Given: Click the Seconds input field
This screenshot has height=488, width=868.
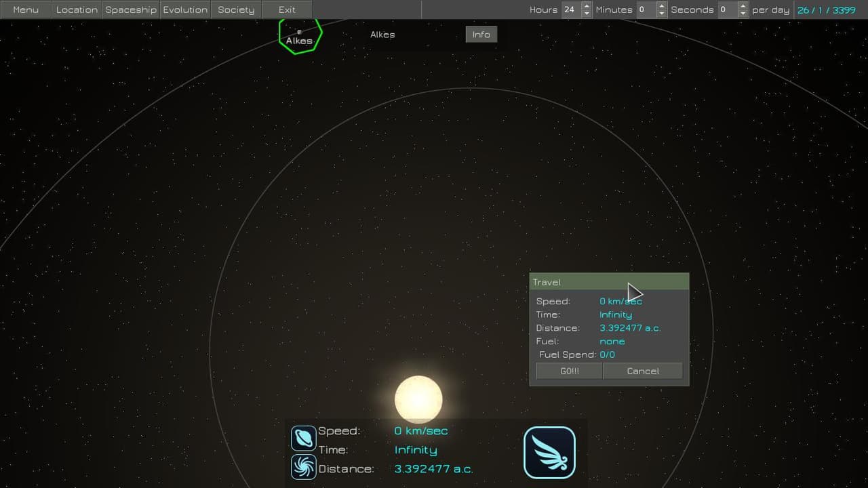Looking at the screenshot, I should pos(728,9).
